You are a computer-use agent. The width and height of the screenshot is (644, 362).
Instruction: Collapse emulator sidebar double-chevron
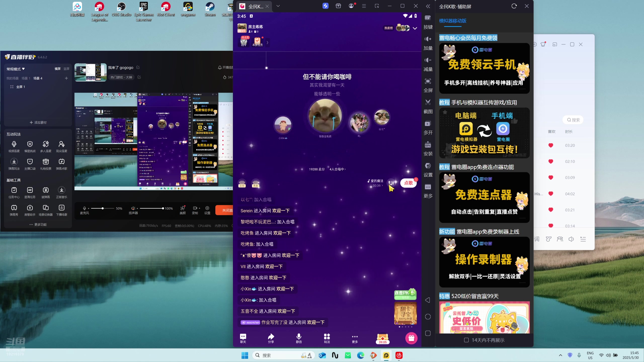click(x=428, y=6)
